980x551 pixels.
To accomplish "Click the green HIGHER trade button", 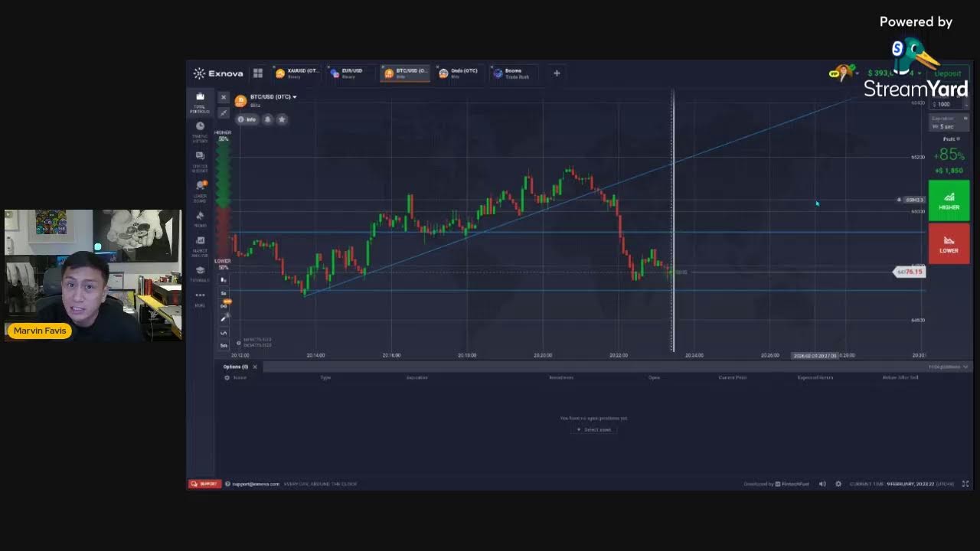I will tap(949, 201).
